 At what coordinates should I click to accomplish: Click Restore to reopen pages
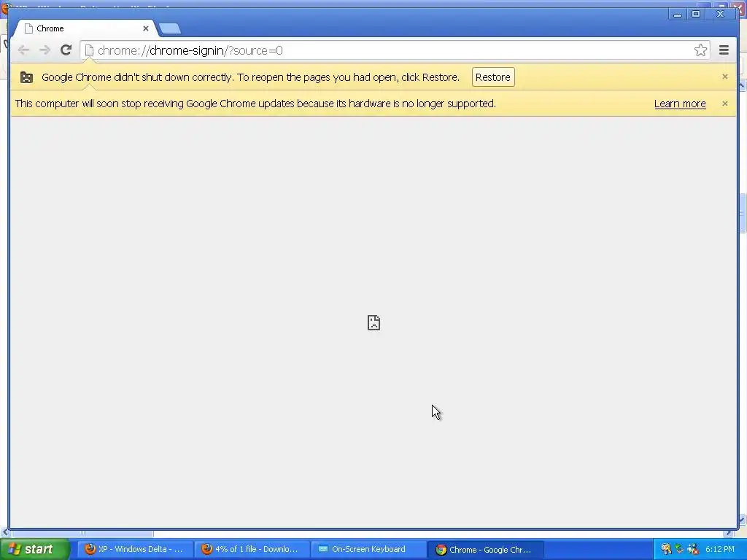click(x=493, y=77)
